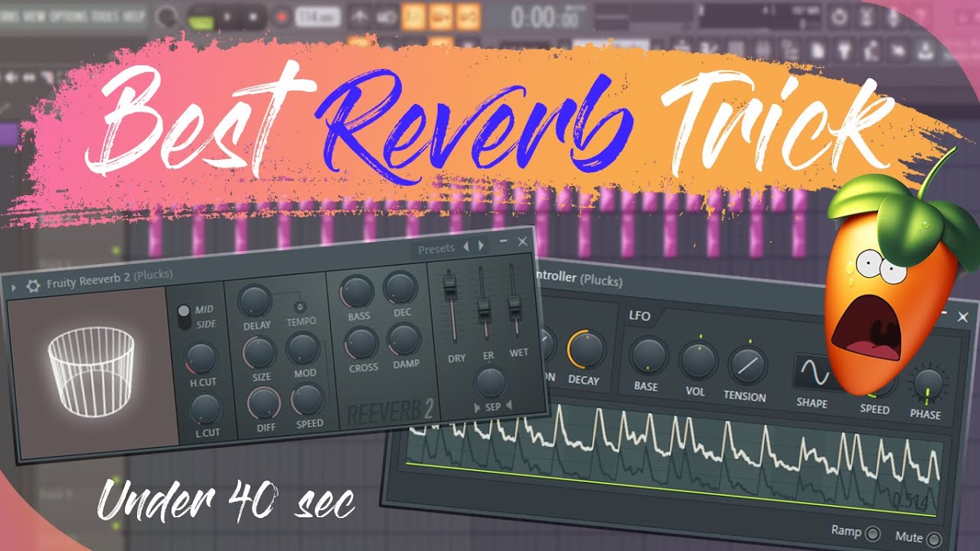Click the SEP stereo separation knob

click(x=490, y=382)
